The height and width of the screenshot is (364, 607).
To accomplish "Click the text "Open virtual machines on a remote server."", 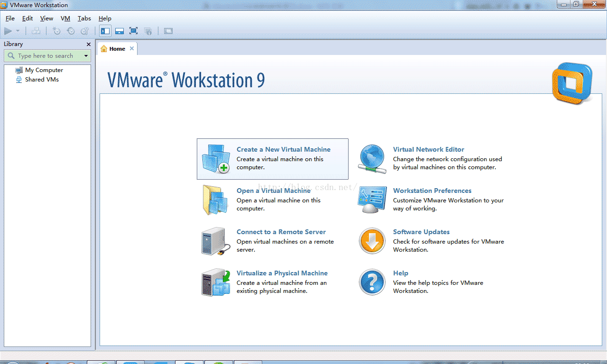I will [285, 246].
